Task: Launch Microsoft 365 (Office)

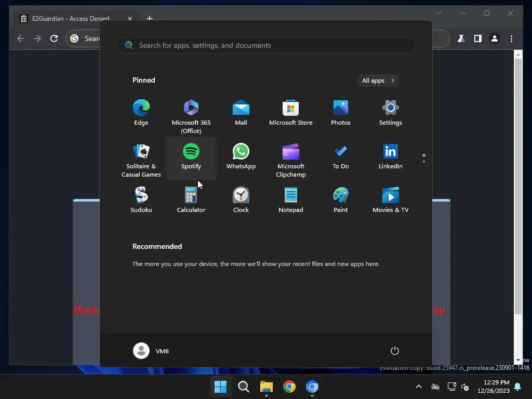Action: [x=191, y=116]
